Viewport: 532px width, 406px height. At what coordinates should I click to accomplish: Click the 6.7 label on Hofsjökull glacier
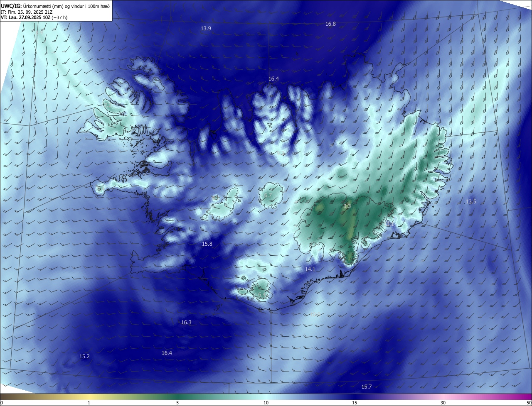(268, 195)
